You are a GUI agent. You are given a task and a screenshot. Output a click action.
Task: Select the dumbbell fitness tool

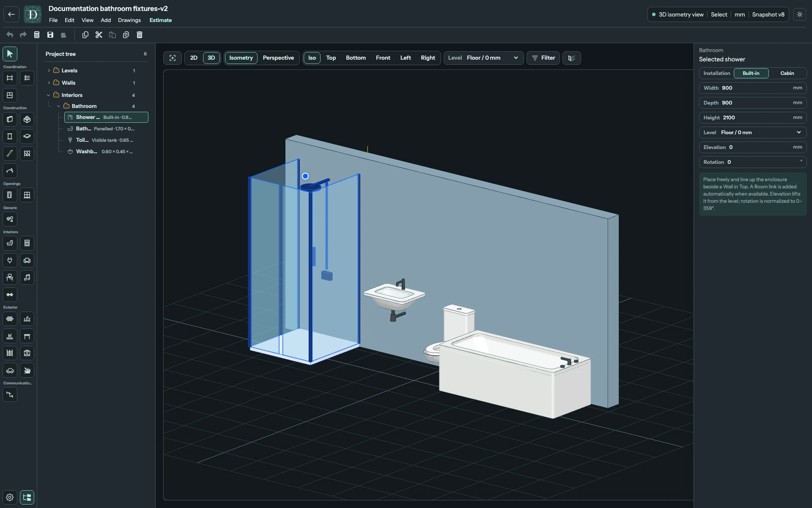pyautogui.click(x=10, y=295)
